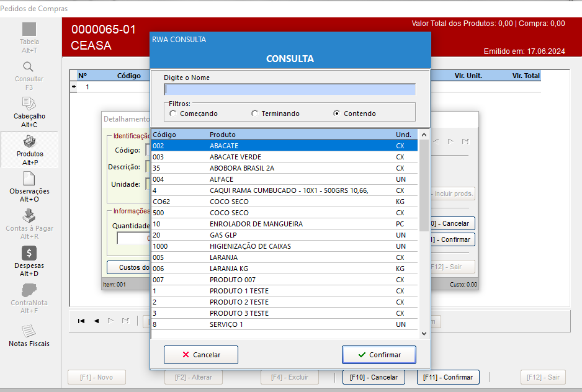Click the Vlr. Total column header
Viewport: 582px width, 392px height.
click(526, 76)
